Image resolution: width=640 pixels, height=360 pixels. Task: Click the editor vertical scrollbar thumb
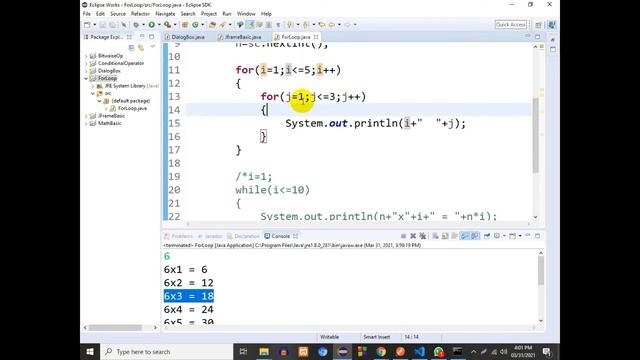(x=536, y=135)
